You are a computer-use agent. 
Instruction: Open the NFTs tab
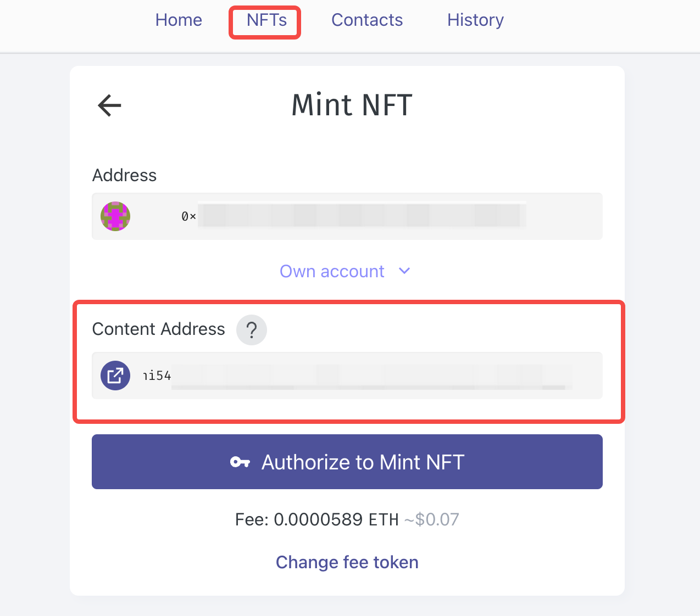266,20
